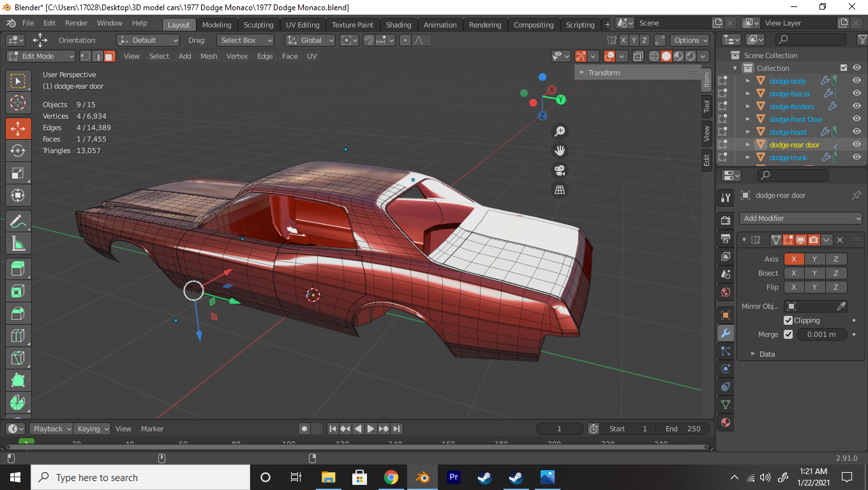The height and width of the screenshot is (490, 868).
Task: Activate the Rotate tool
Action: tap(18, 151)
